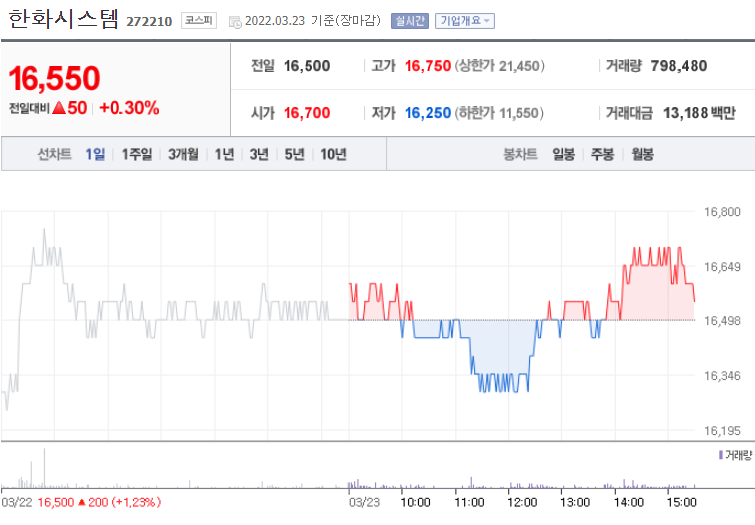
Task: Click the stock code 272210
Action: pos(149,21)
